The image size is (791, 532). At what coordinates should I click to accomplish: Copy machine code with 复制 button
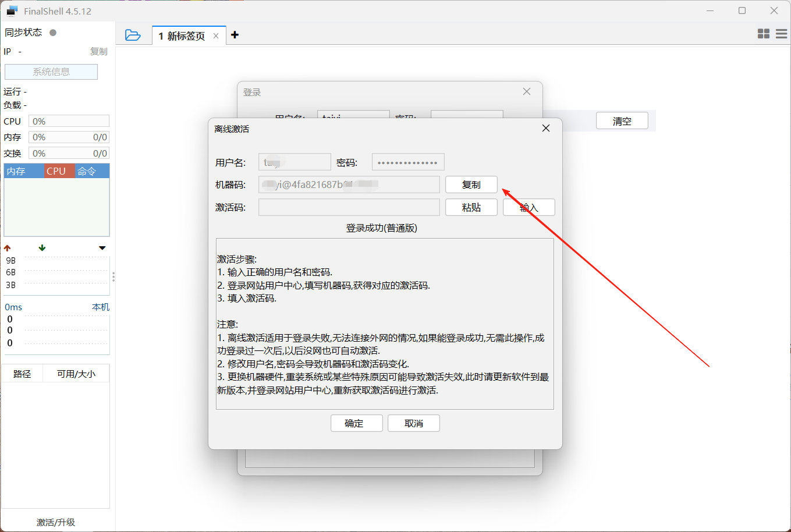pos(471,185)
